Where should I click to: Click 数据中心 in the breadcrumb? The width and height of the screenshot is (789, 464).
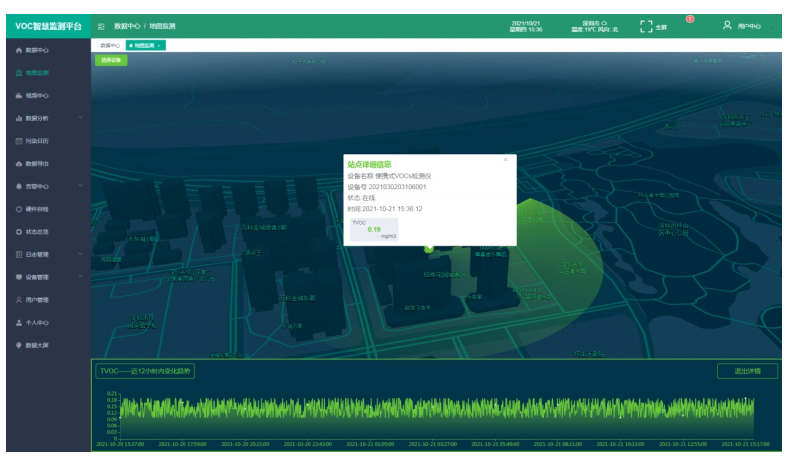(x=127, y=26)
